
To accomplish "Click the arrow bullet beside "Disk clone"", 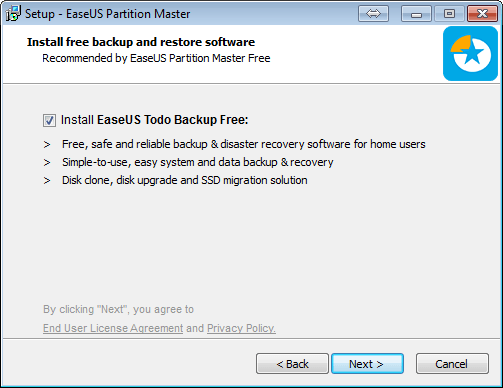I will [x=47, y=181].
